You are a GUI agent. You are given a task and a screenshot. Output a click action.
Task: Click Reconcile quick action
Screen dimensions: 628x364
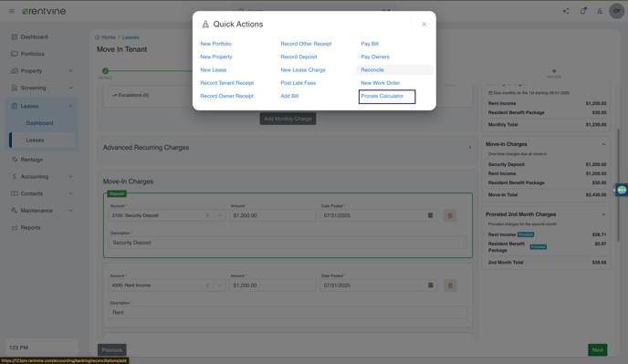pos(372,69)
